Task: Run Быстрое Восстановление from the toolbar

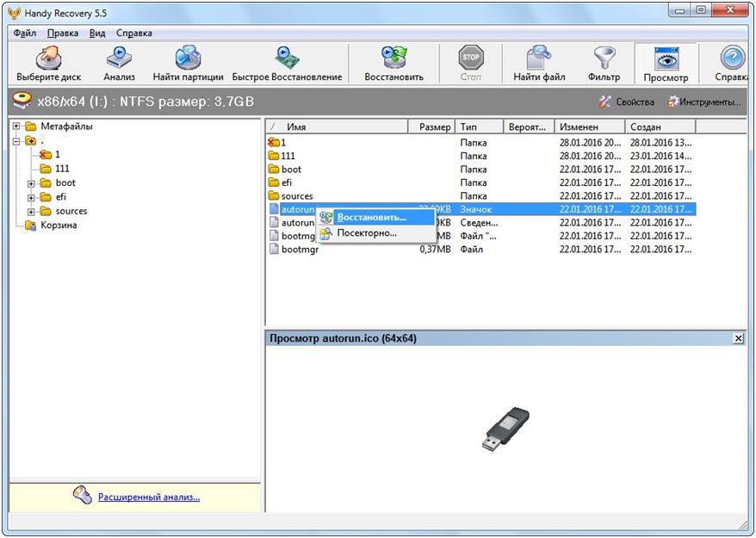Action: [287, 64]
